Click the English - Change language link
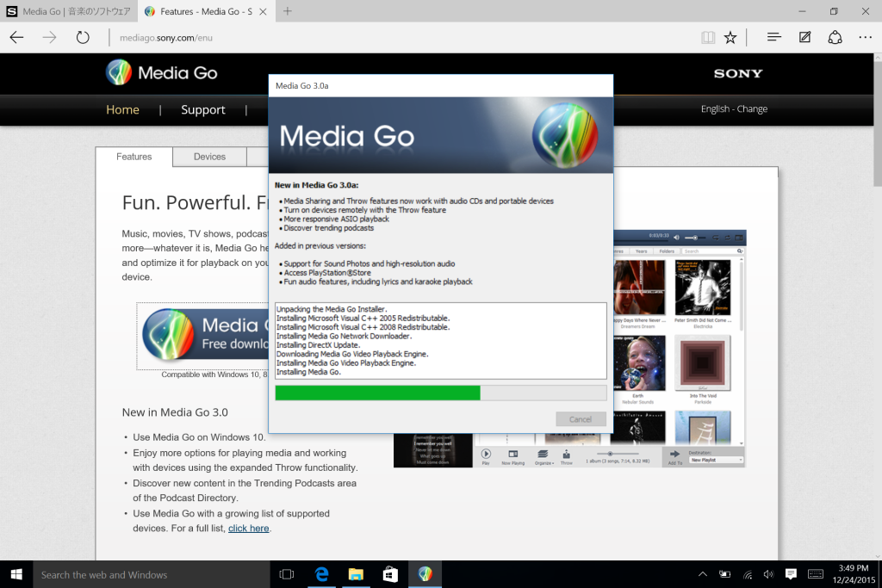This screenshot has height=588, width=882. [x=734, y=108]
